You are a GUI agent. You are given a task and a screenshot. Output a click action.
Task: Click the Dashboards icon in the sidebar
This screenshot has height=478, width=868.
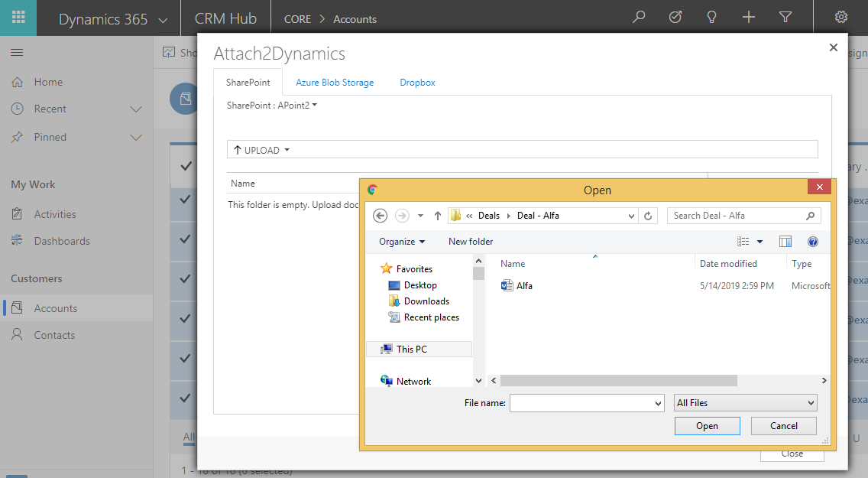pyautogui.click(x=17, y=240)
